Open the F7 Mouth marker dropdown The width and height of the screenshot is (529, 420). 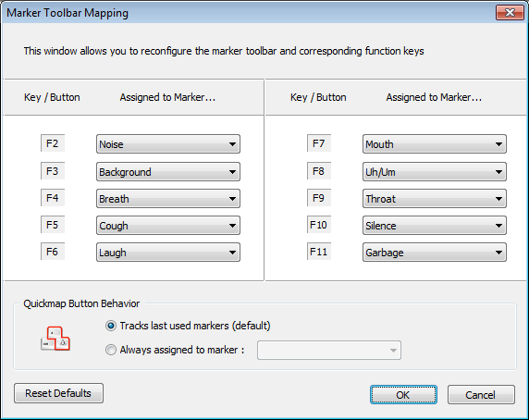point(435,144)
